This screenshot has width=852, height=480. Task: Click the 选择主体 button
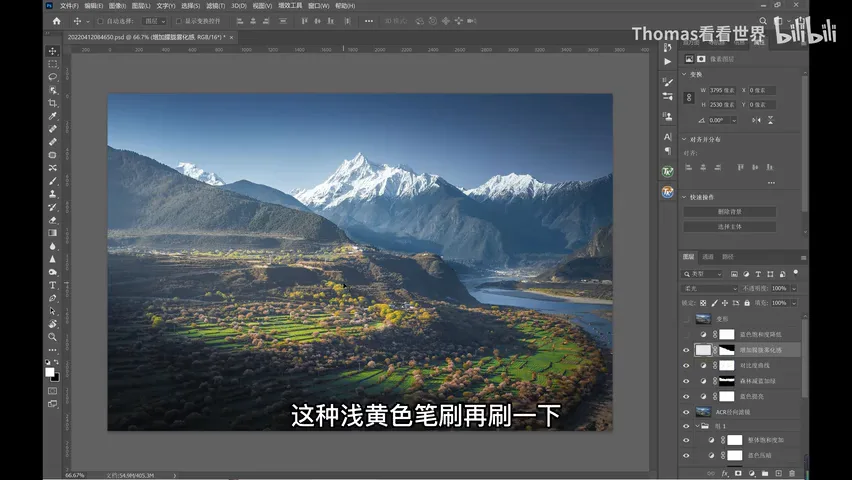(729, 227)
